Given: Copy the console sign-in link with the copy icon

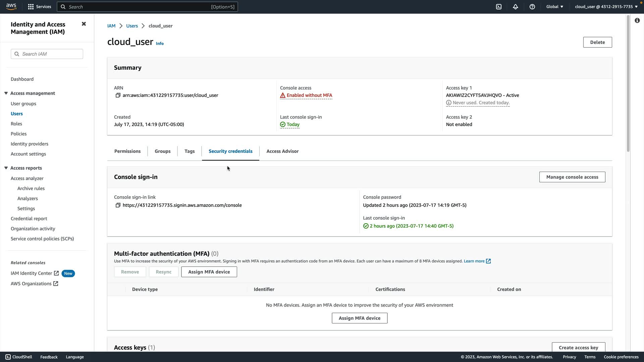Looking at the screenshot, I should coord(118,205).
